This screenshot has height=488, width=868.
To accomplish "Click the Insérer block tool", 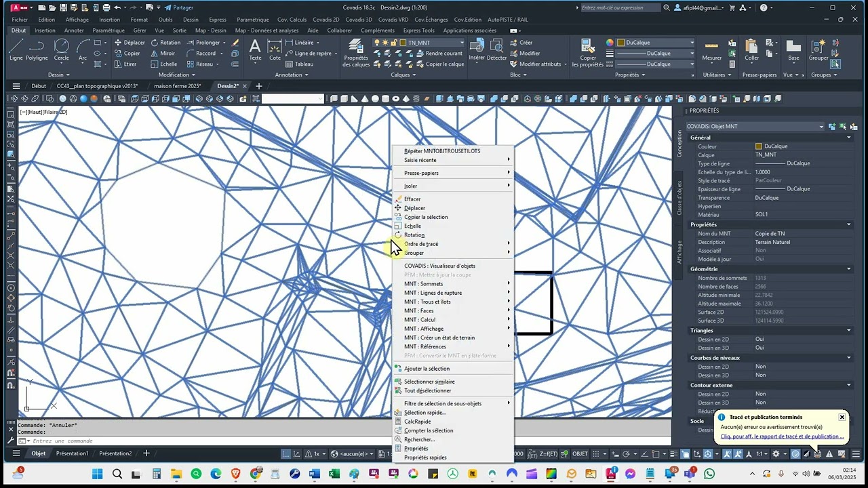I will pos(477,50).
